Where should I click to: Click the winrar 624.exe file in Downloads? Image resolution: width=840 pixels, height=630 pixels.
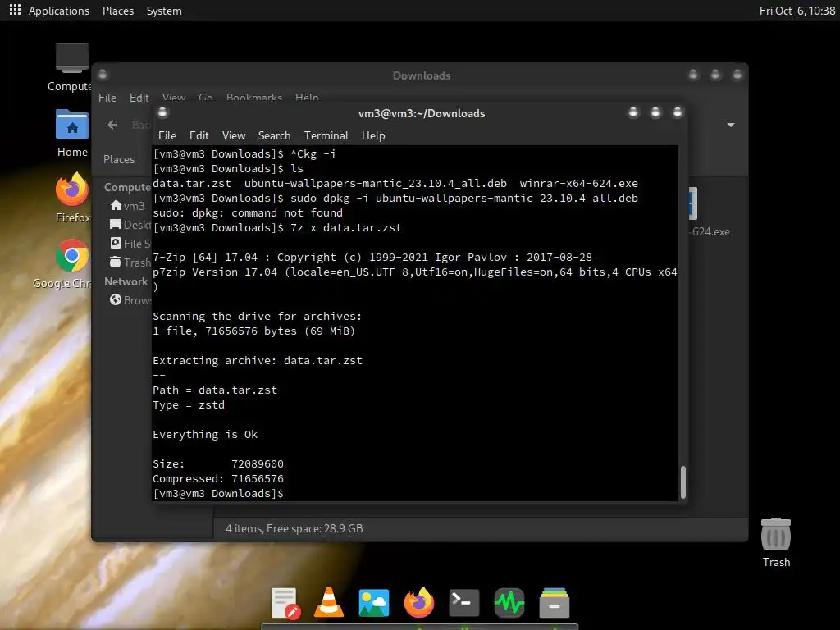[708, 212]
